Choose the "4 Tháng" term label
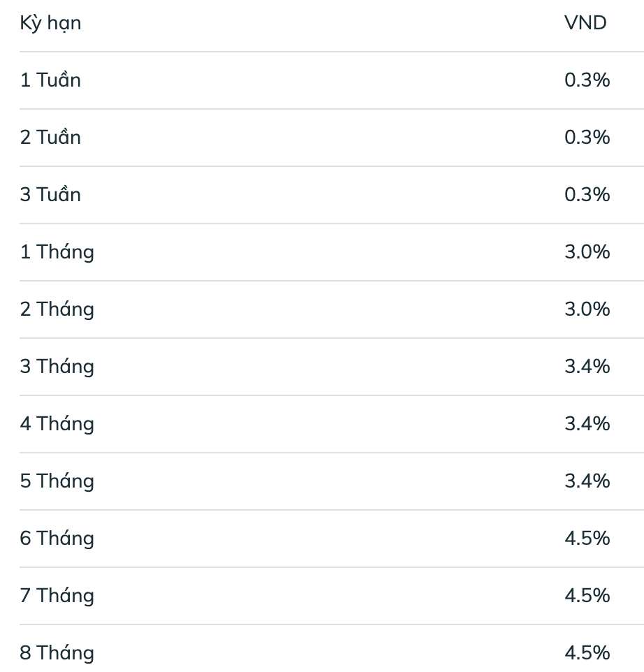The height and width of the screenshot is (672, 644). pyautogui.click(x=57, y=424)
